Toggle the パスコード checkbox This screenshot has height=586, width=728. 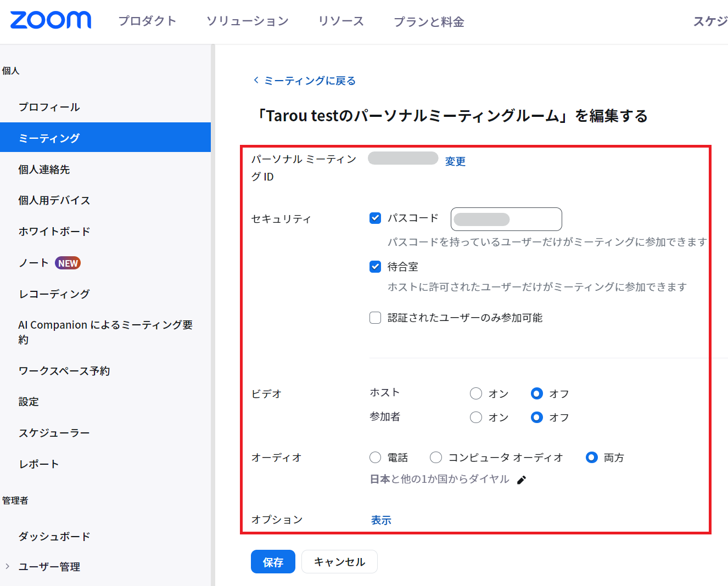376,218
